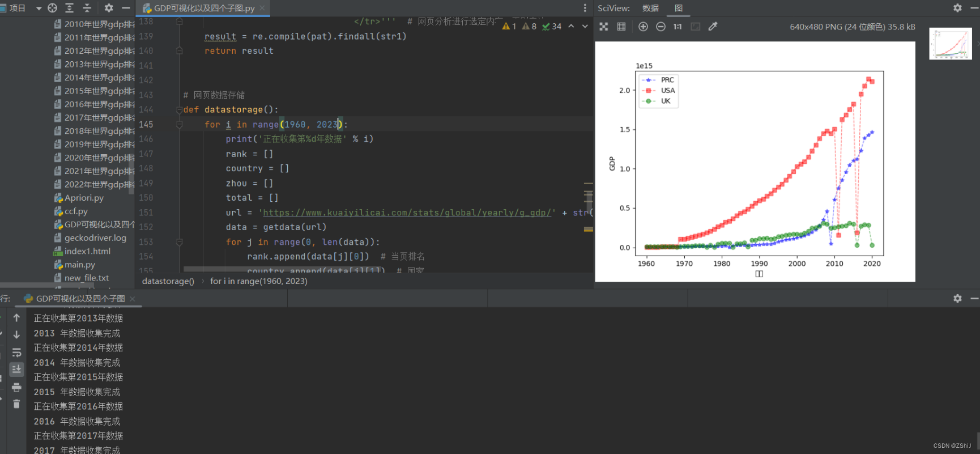The height and width of the screenshot is (454, 980).
Task: Select the 2022年世界gdp file in project tree
Action: (94, 184)
